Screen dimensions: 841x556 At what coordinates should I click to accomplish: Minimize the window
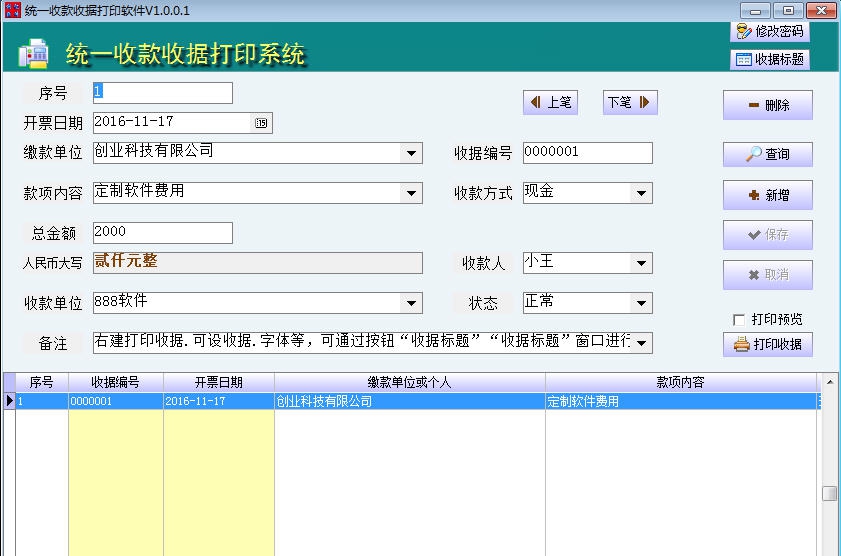[x=755, y=11]
